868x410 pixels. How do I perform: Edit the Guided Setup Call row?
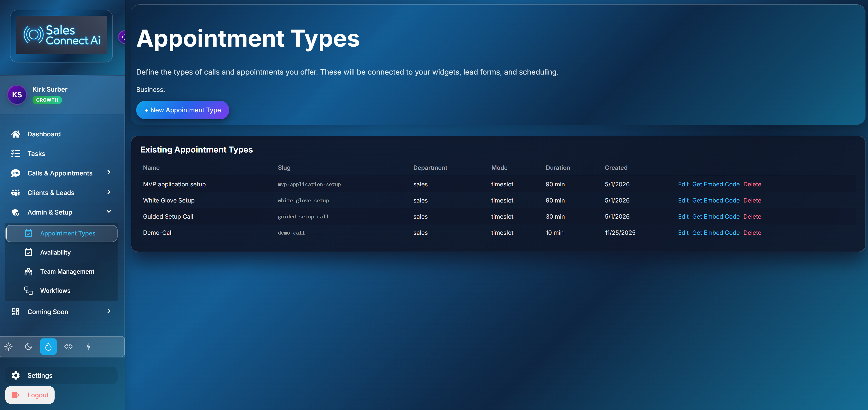pyautogui.click(x=683, y=217)
